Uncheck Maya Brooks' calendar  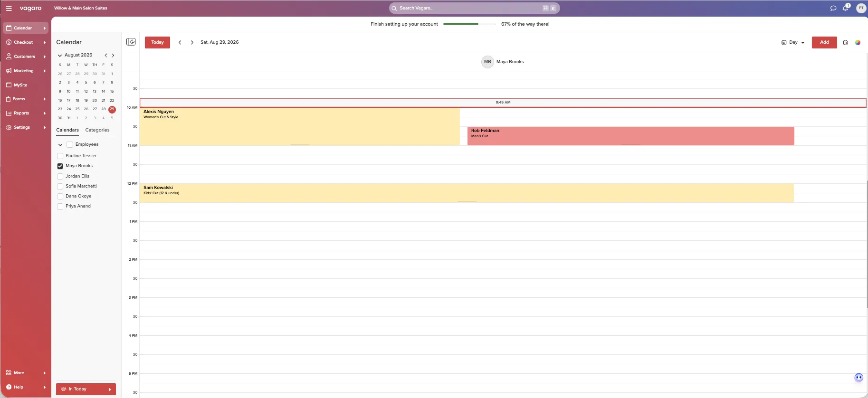click(60, 166)
